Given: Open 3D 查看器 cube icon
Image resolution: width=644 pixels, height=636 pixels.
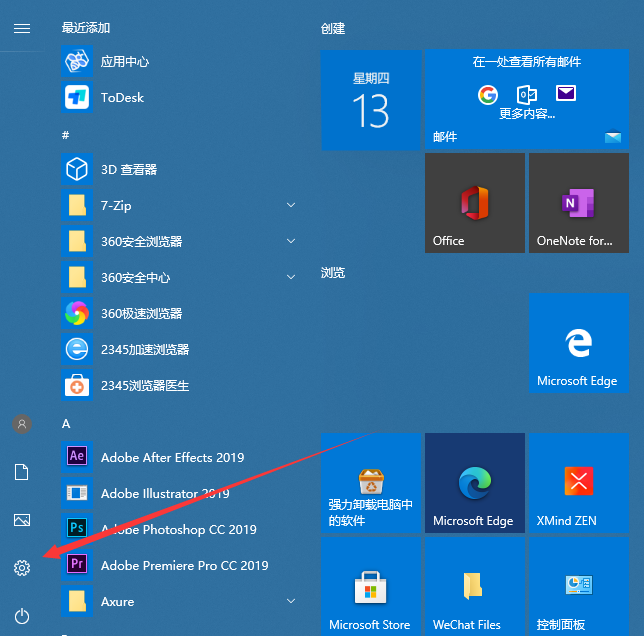Looking at the screenshot, I should (77, 169).
